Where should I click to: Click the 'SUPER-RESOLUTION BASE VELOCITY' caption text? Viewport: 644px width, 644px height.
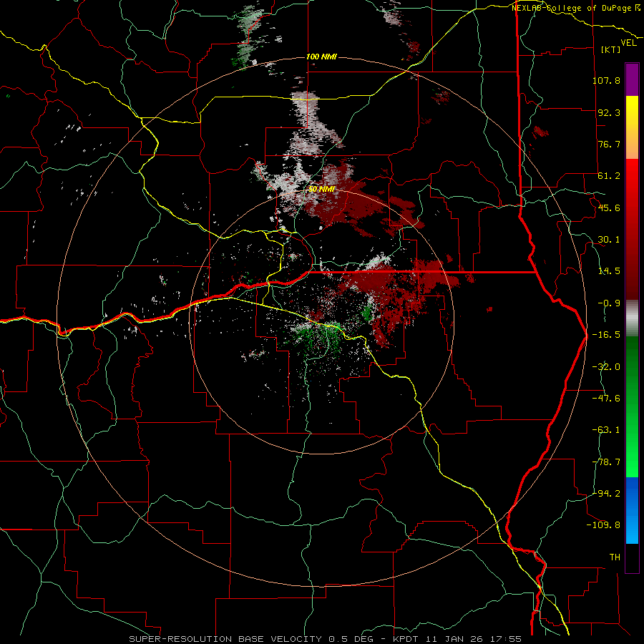(x=226, y=639)
